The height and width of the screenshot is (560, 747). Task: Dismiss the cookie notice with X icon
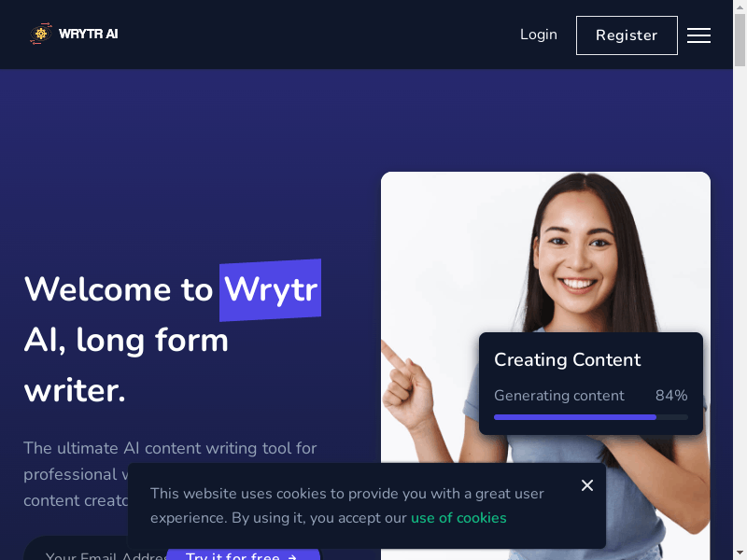(x=587, y=485)
